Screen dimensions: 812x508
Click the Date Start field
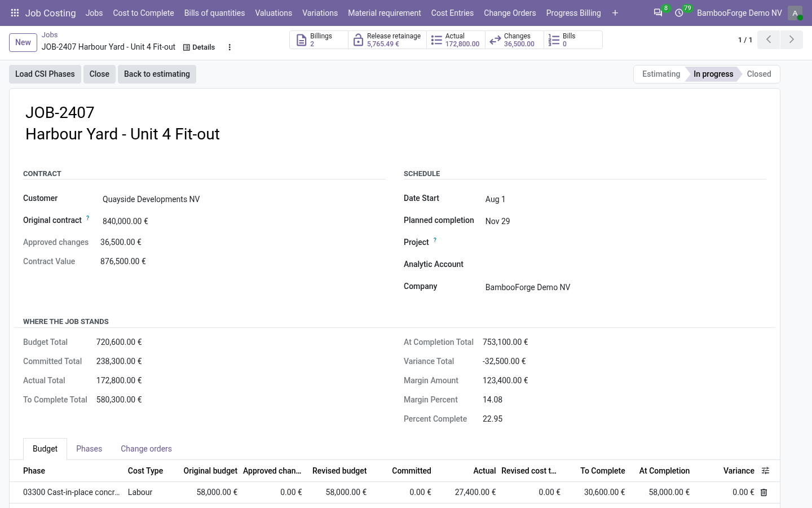pyautogui.click(x=625, y=199)
